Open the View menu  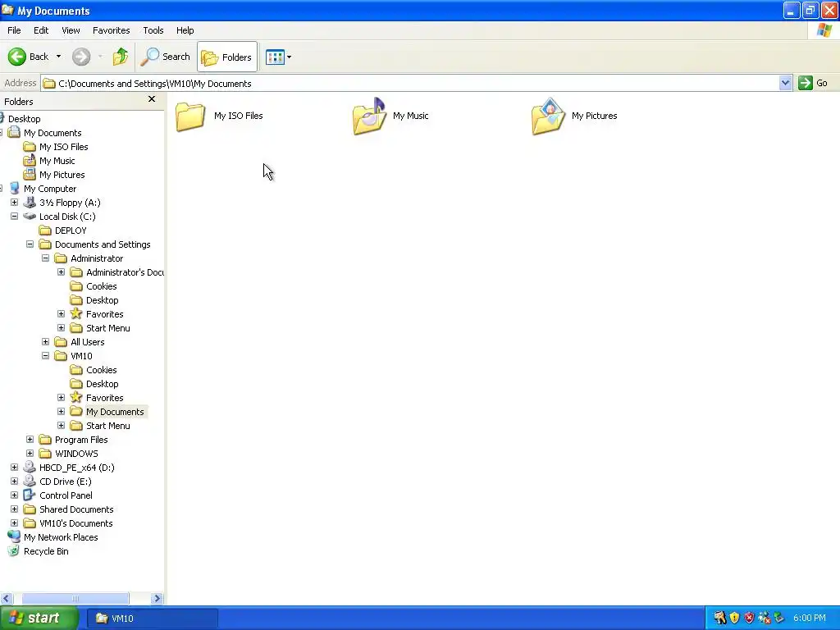(x=71, y=30)
